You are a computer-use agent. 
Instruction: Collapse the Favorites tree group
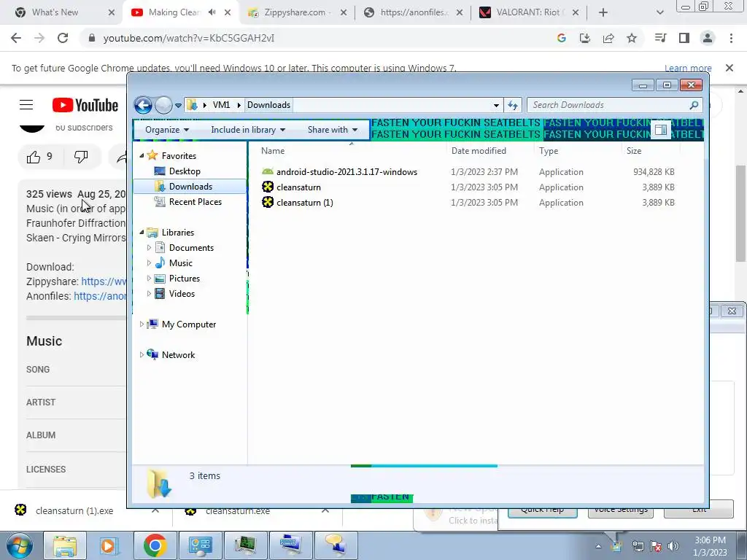pyautogui.click(x=142, y=155)
